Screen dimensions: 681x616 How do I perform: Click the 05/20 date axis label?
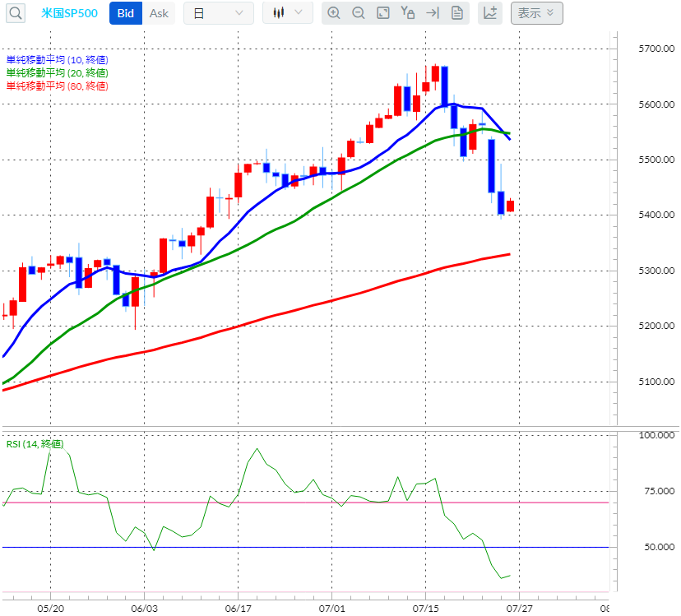[x=50, y=608]
